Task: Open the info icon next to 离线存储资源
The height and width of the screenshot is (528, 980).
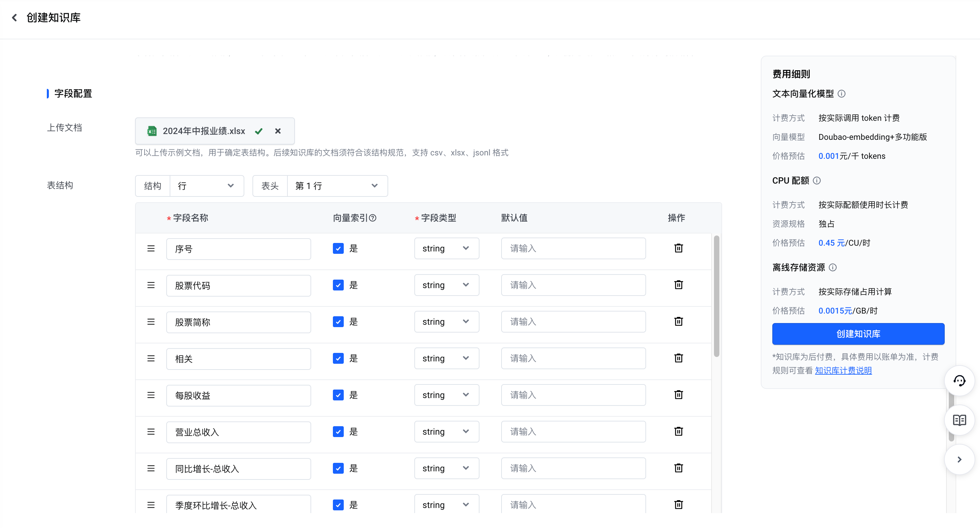Action: 833,267
